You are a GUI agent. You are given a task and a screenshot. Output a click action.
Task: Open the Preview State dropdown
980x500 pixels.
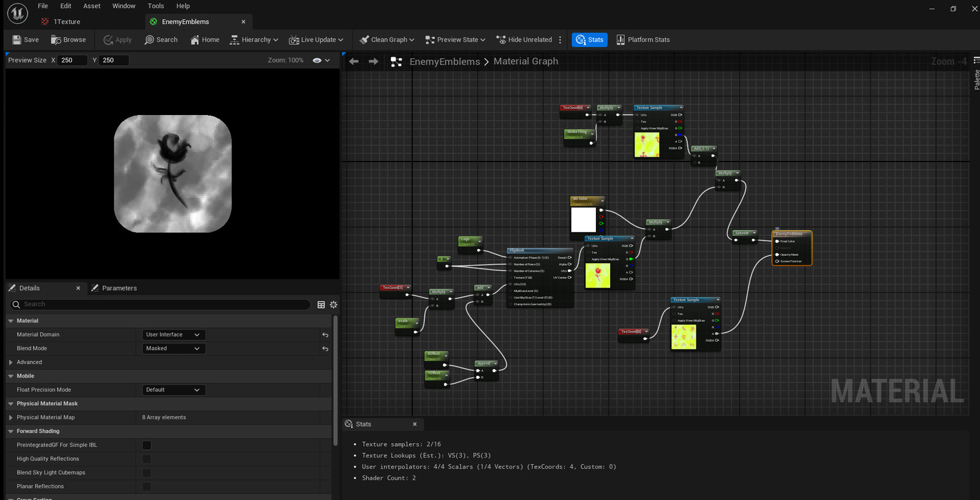coord(455,40)
